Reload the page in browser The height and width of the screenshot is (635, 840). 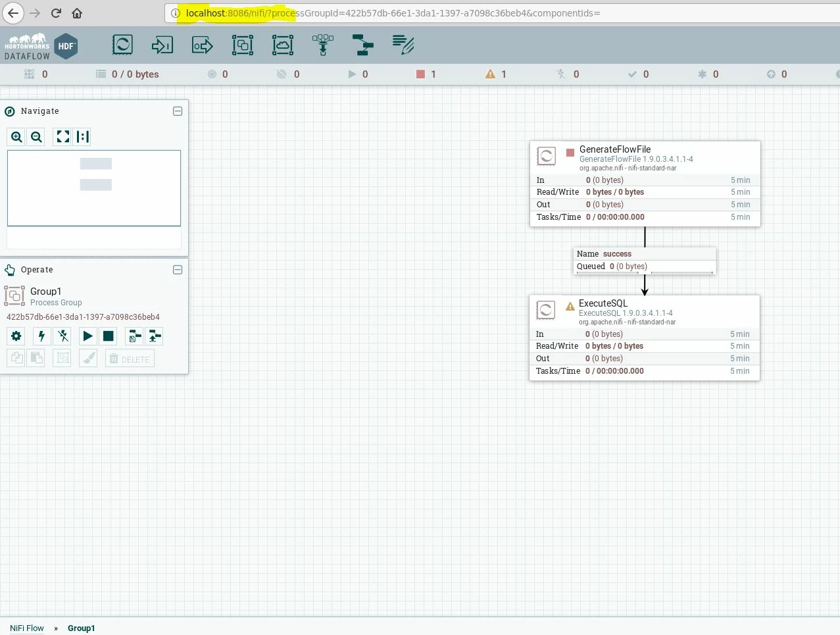click(56, 13)
